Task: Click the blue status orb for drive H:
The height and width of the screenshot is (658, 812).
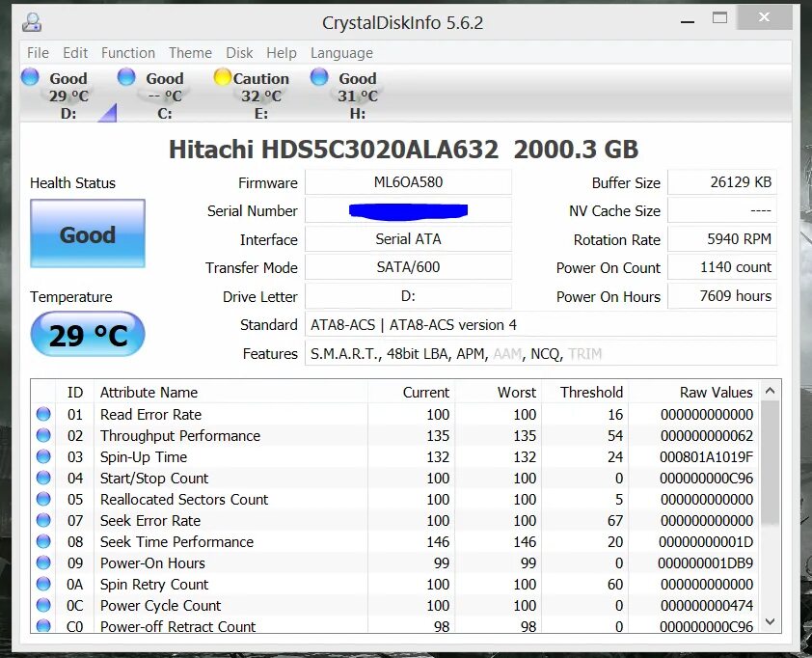Action: (319, 76)
